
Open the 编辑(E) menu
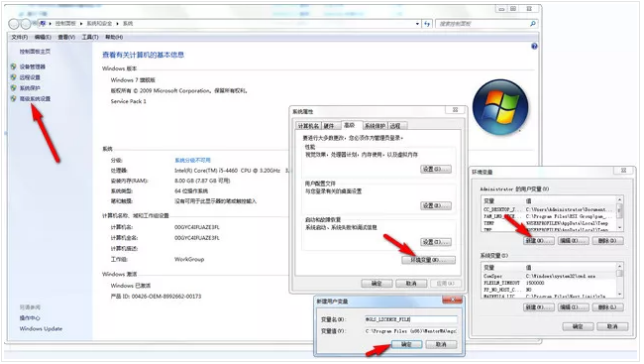click(43, 37)
